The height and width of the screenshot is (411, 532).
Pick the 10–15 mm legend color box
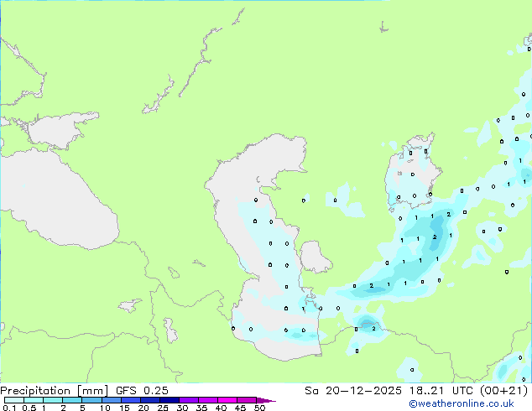111,400
